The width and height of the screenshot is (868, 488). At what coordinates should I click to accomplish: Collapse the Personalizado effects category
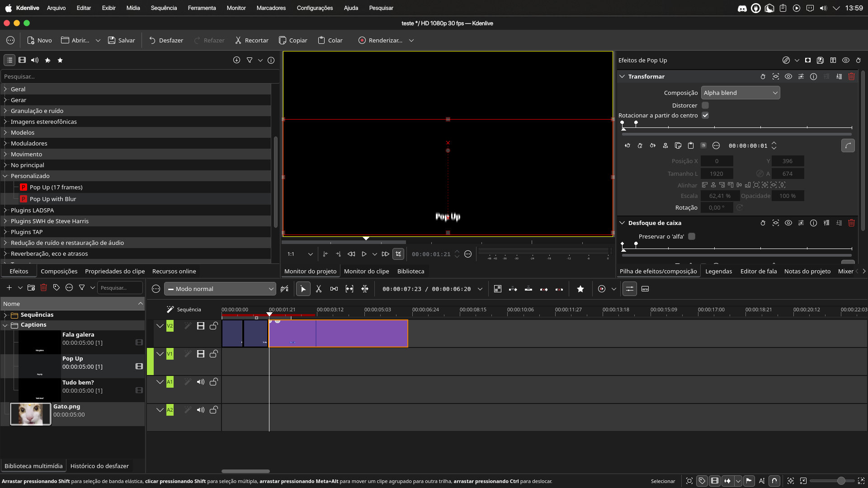click(x=5, y=176)
